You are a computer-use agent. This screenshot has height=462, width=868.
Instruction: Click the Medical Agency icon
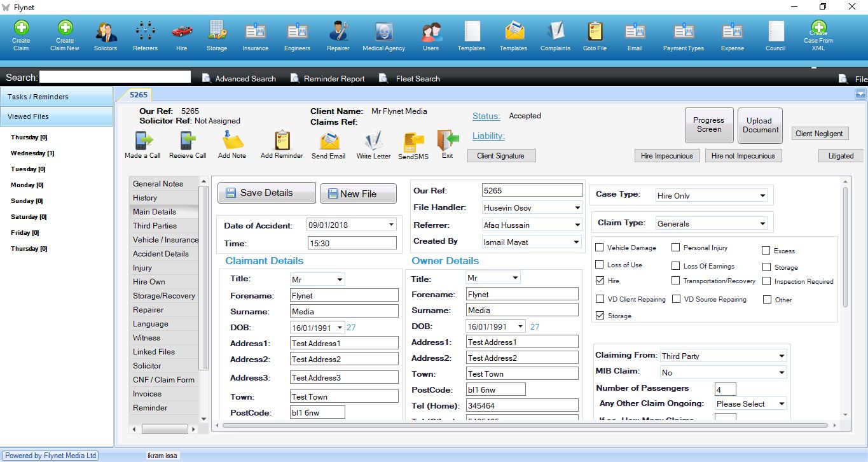tap(383, 32)
